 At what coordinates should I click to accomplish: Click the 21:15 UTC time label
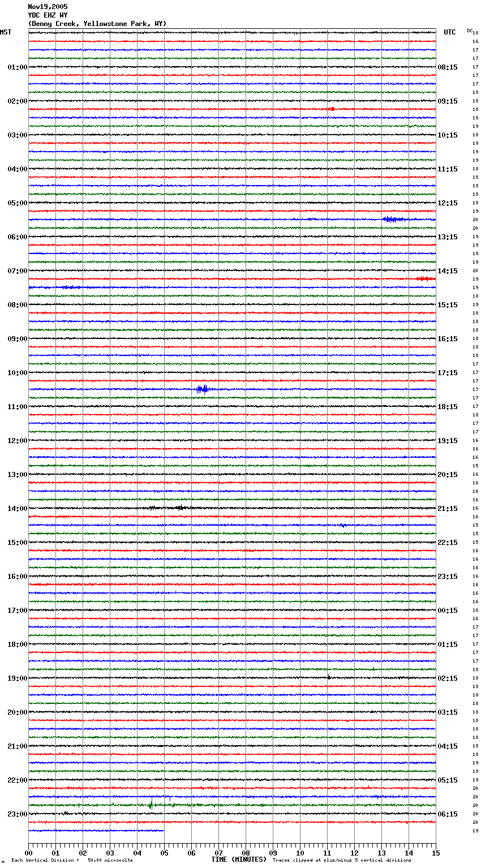[448, 509]
